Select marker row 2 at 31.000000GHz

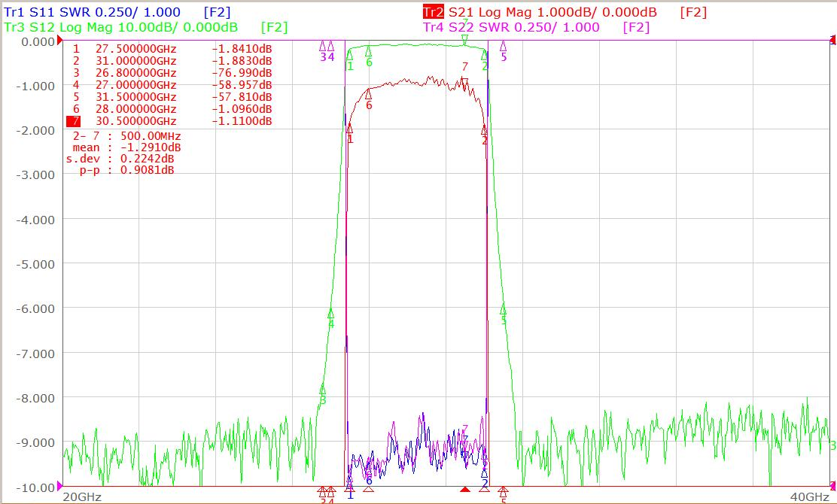172,62
